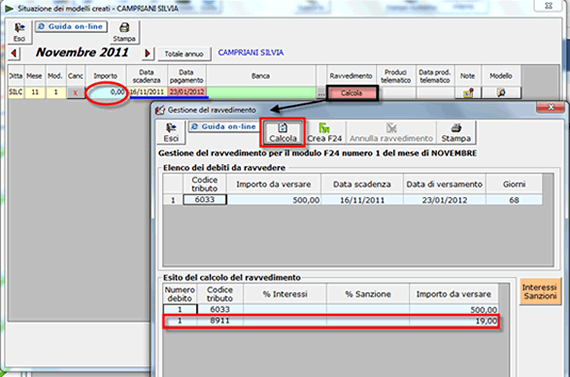Click the Esci icon in main window

click(19, 32)
